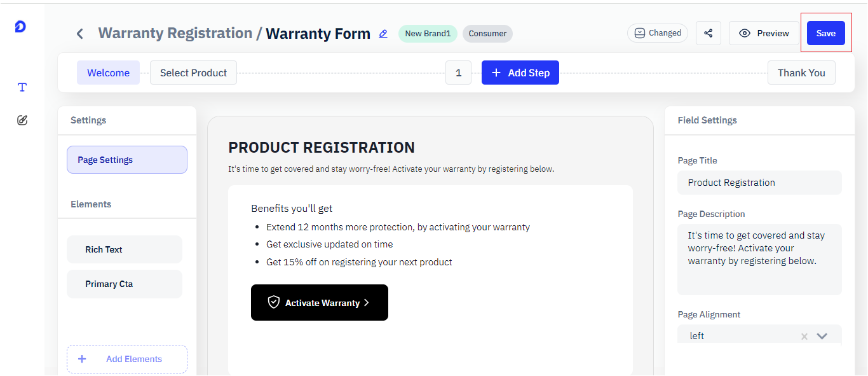Click the Add Step button
868x376 pixels.
coord(520,73)
